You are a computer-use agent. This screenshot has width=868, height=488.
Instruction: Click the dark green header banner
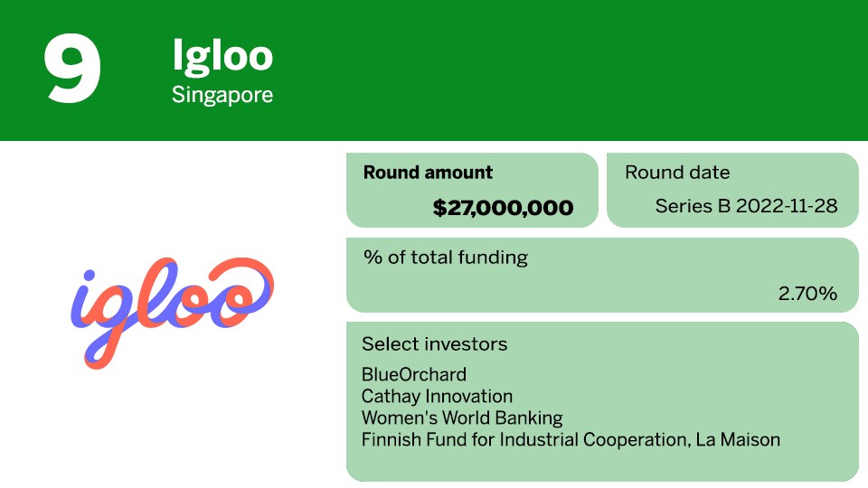(561, 69)
